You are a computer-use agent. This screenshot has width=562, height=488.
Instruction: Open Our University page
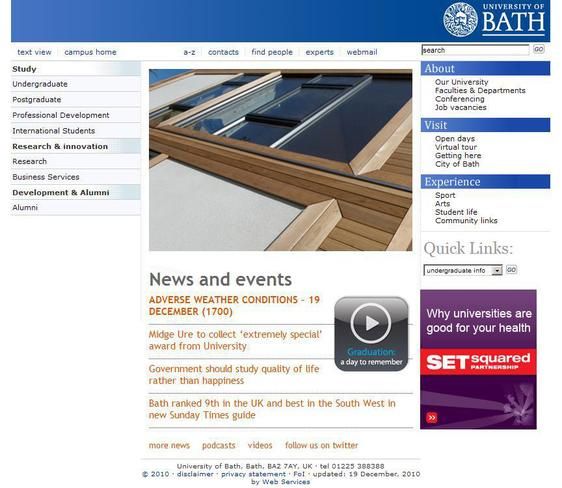[462, 82]
